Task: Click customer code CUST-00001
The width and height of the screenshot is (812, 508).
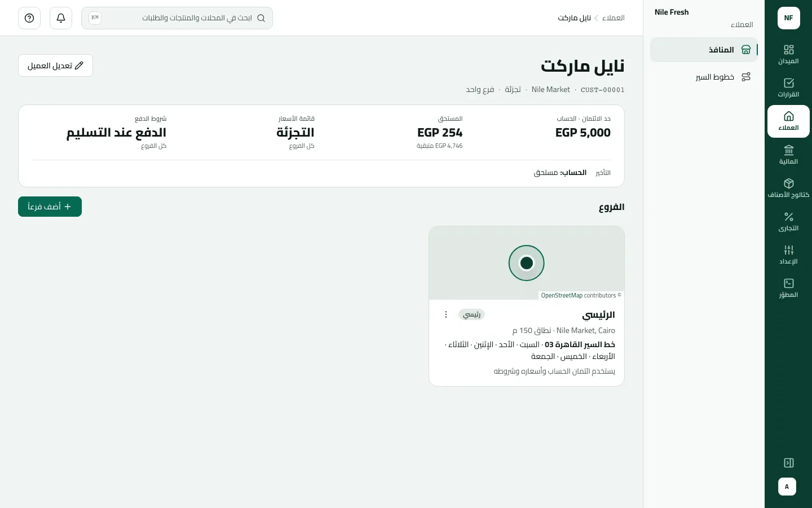Action: pyautogui.click(x=603, y=90)
